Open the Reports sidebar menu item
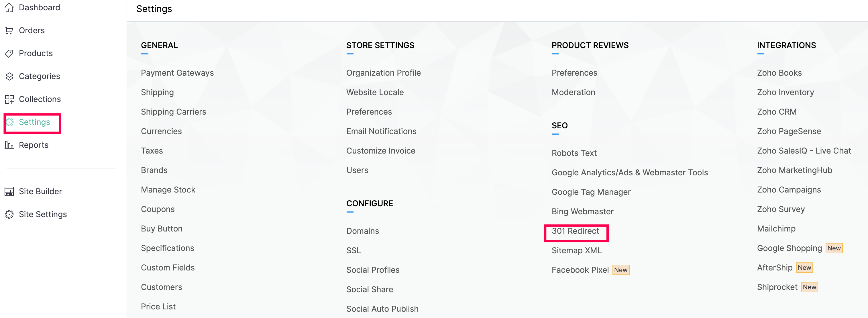868x318 pixels. 33,145
